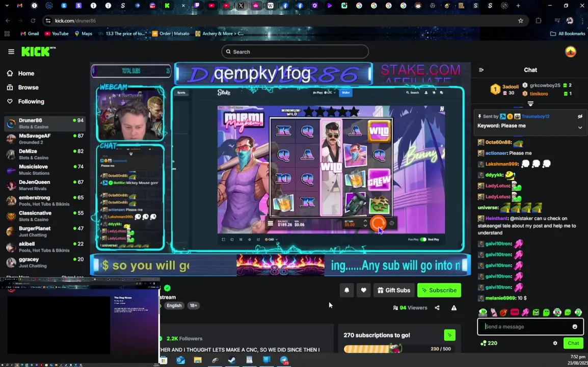Open a new browser tab with plus button
Viewport: 588px width, 367px height.
point(518,6)
